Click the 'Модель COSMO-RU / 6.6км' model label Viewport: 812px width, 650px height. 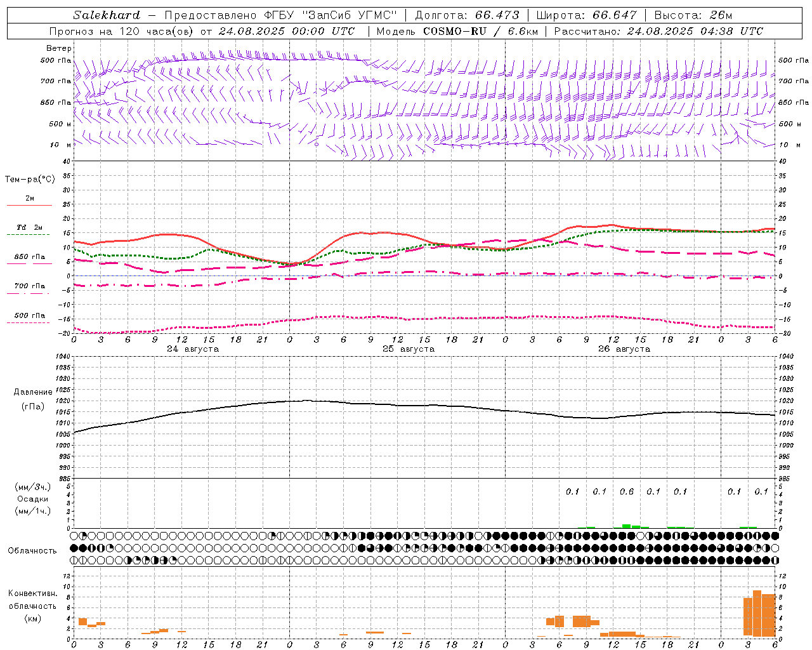(x=457, y=31)
